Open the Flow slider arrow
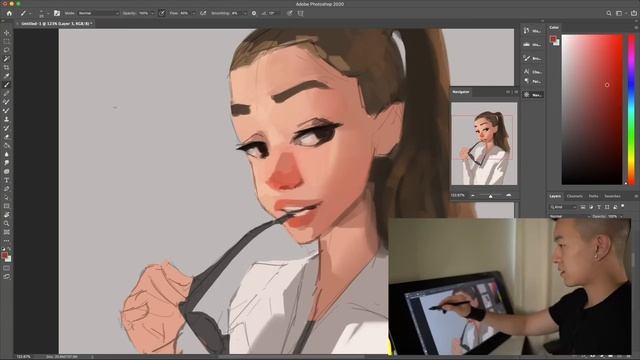The width and height of the screenshot is (640, 360). (x=193, y=13)
